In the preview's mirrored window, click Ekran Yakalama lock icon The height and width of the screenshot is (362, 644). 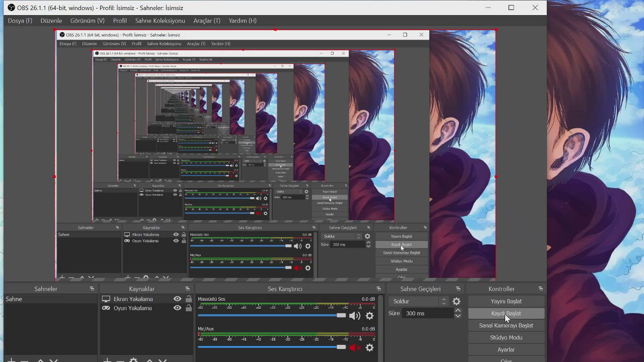[x=184, y=234]
